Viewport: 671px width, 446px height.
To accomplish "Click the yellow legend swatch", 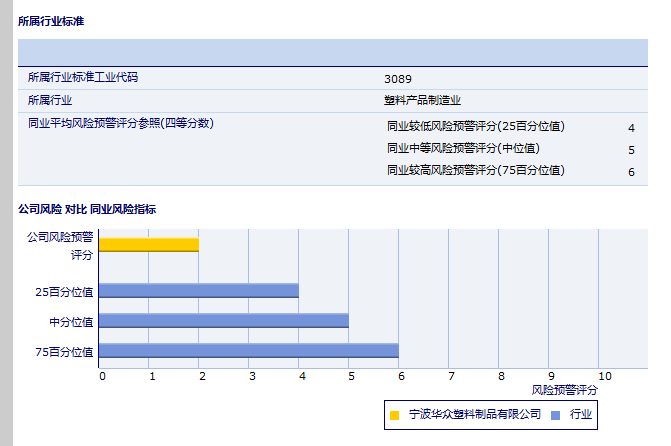I will [x=395, y=414].
